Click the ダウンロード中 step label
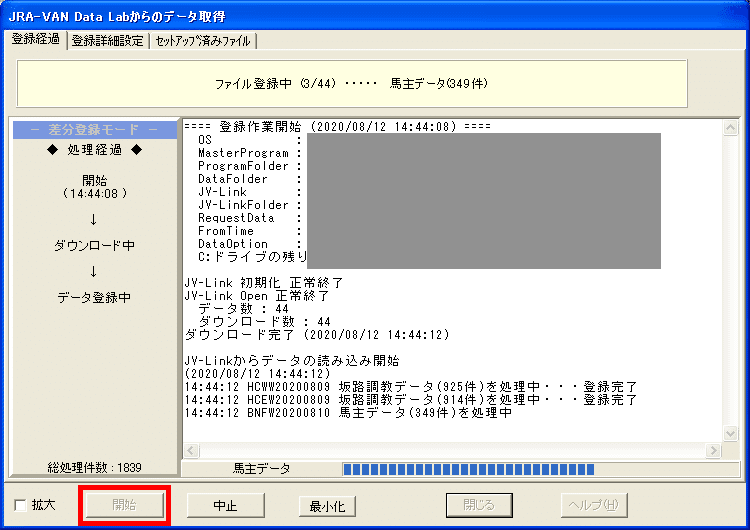This screenshot has height=530, width=750. [94, 245]
